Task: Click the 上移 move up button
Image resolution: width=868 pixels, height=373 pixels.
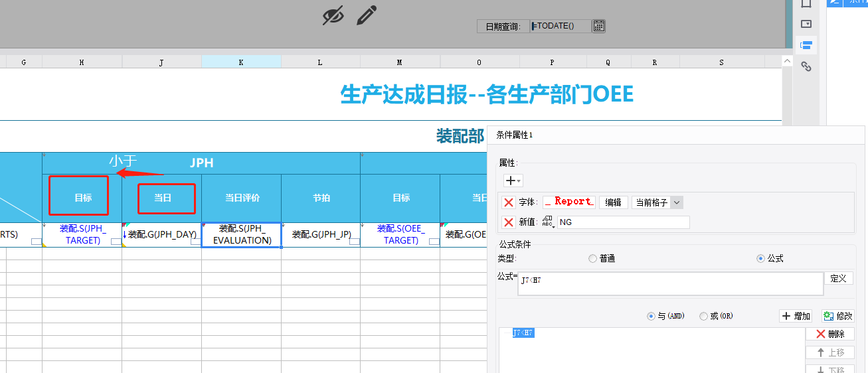Action: click(x=829, y=353)
